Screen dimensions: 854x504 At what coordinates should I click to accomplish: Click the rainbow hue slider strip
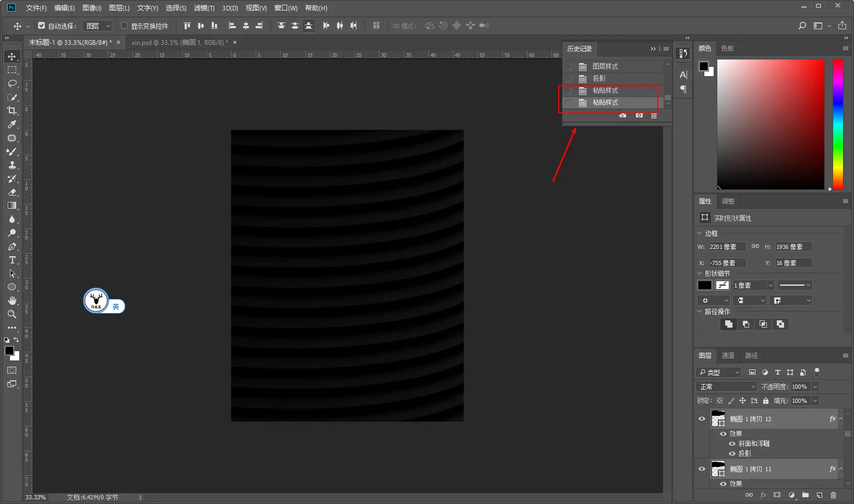point(838,124)
